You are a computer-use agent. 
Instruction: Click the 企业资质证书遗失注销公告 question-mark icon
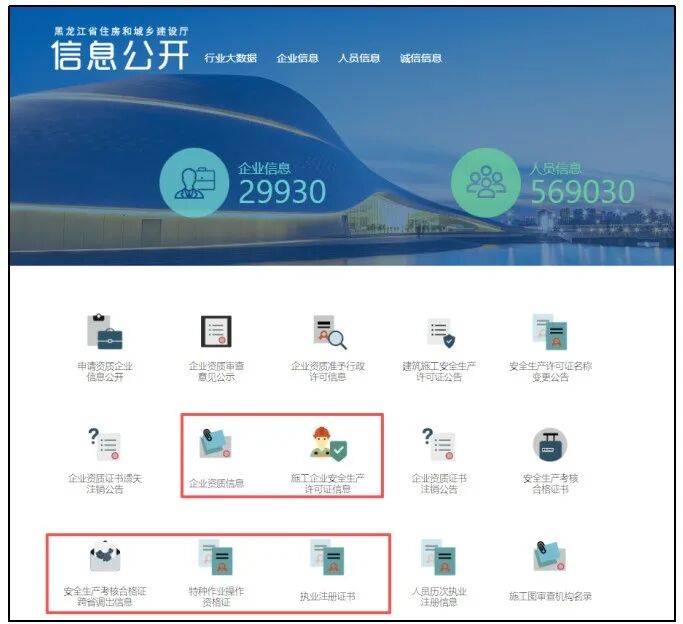105,443
